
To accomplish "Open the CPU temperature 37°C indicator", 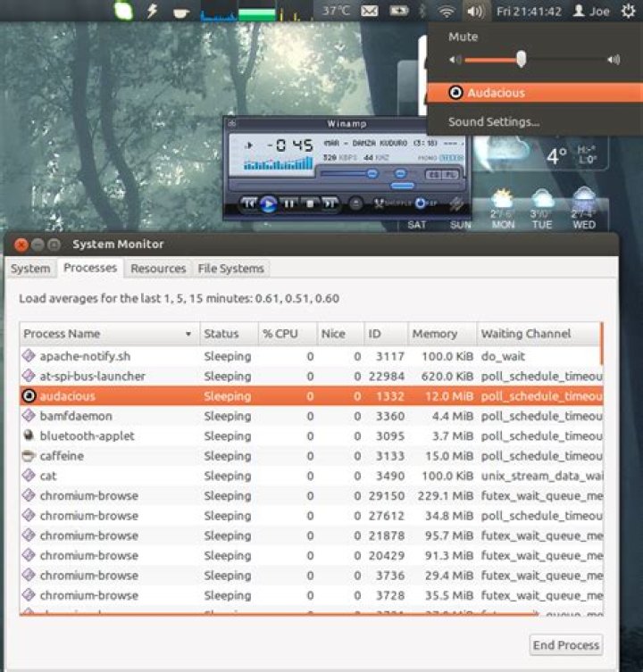I will point(336,11).
